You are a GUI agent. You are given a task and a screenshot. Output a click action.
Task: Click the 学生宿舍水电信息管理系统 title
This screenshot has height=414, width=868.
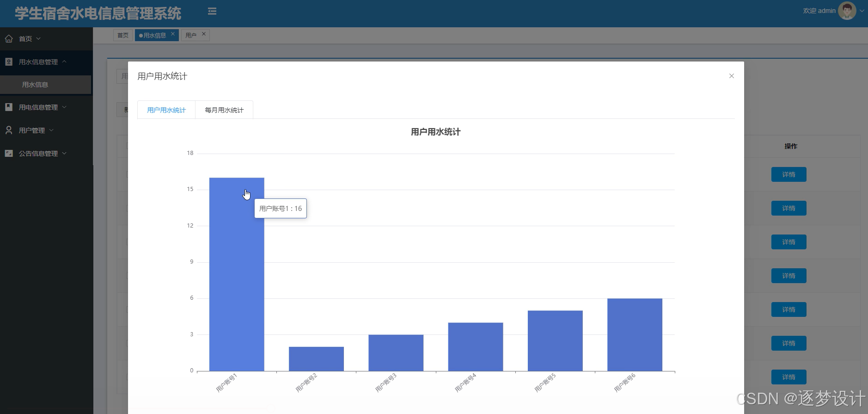(x=98, y=13)
